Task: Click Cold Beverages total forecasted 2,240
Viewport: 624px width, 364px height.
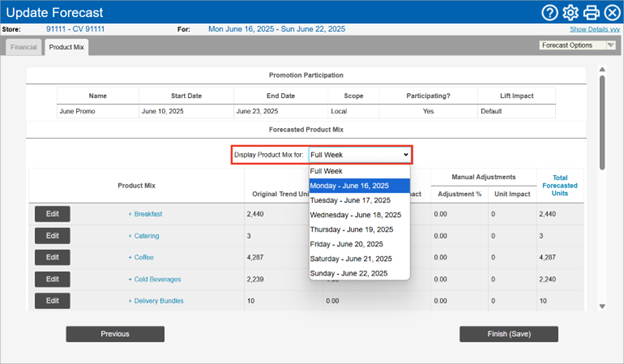Action: click(x=548, y=279)
